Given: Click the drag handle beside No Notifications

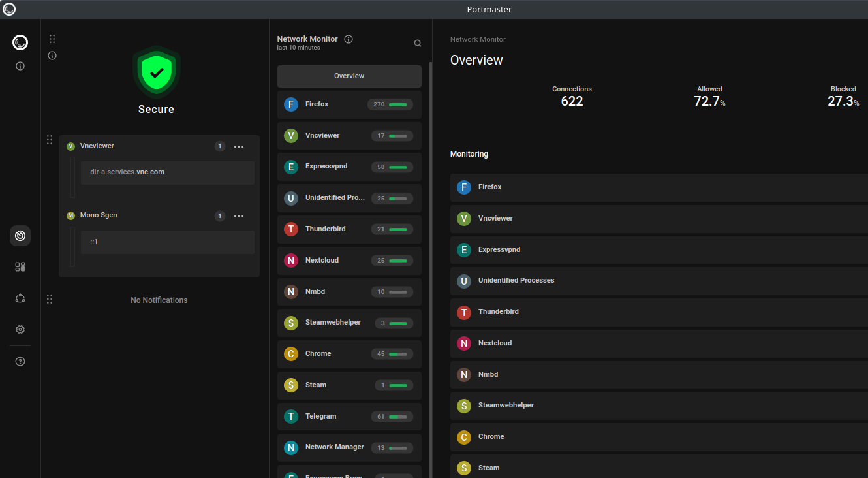Looking at the screenshot, I should coord(50,299).
